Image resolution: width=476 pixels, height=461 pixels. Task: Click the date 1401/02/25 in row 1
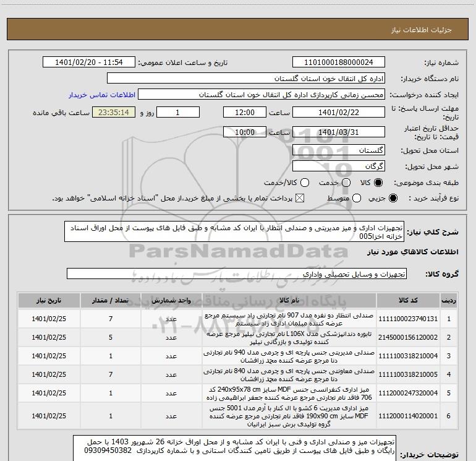[49, 319]
